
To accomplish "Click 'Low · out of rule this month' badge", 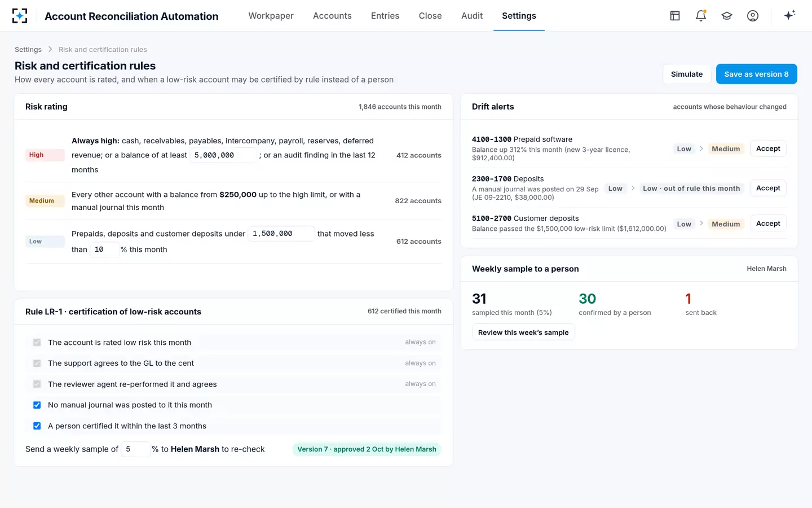I will pyautogui.click(x=691, y=189).
